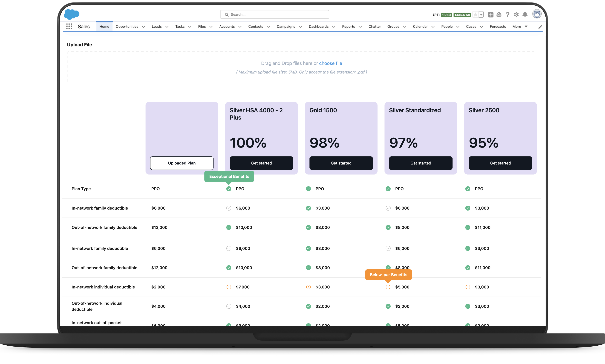This screenshot has width=605, height=364.
Task: Open the Setup gear icon
Action: [x=516, y=15]
